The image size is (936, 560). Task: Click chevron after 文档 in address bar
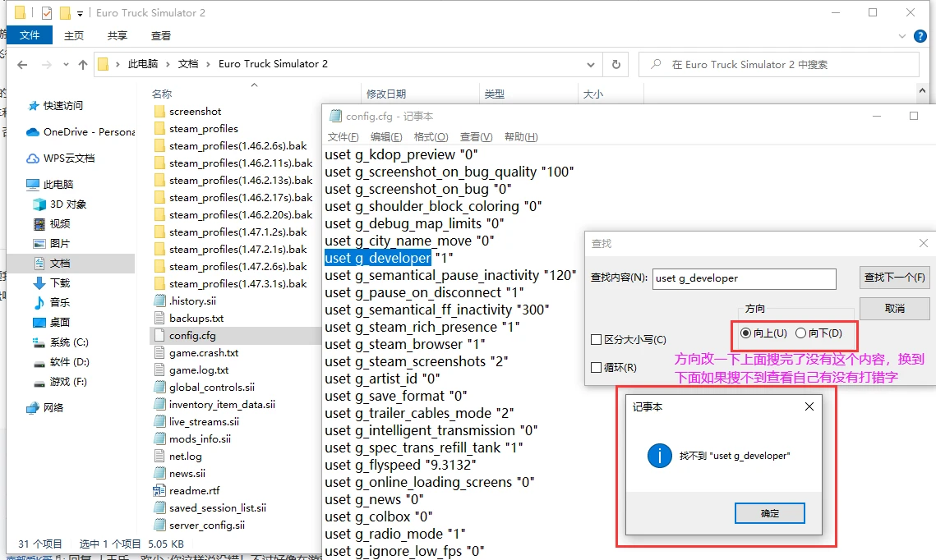[x=208, y=64]
